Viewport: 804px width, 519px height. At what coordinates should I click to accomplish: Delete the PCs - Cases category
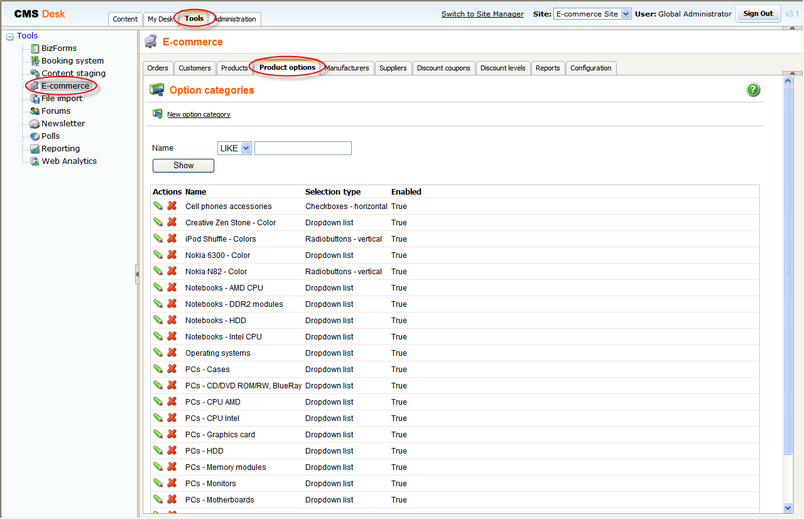pos(172,369)
